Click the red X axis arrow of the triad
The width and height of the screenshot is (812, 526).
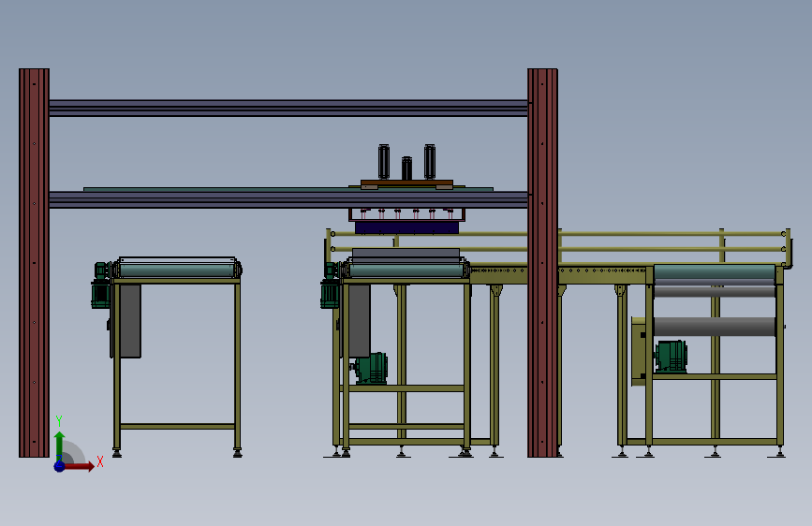tap(79, 466)
